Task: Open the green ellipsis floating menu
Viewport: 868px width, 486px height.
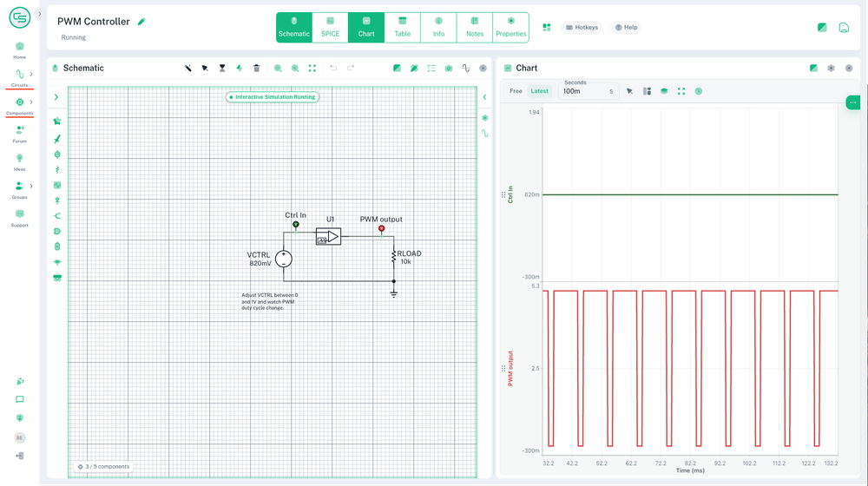Action: coord(852,102)
